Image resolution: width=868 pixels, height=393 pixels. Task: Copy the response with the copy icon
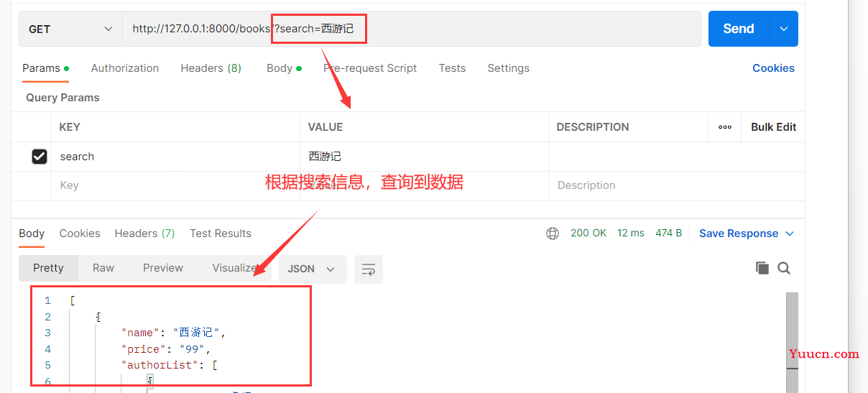coord(762,268)
